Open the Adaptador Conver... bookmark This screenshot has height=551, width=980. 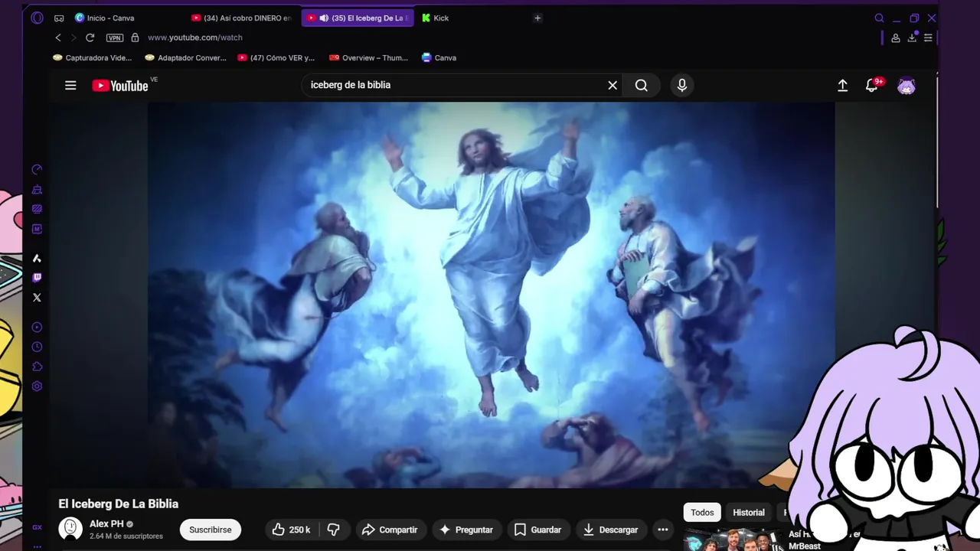(x=185, y=57)
